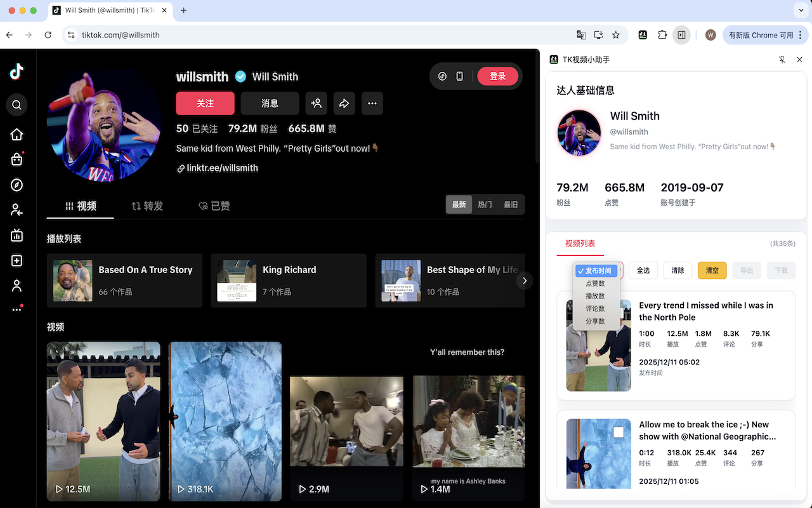Screen dimensions: 812x508
Task: Expand playlists with the right chevron arrow
Action: 524,280
